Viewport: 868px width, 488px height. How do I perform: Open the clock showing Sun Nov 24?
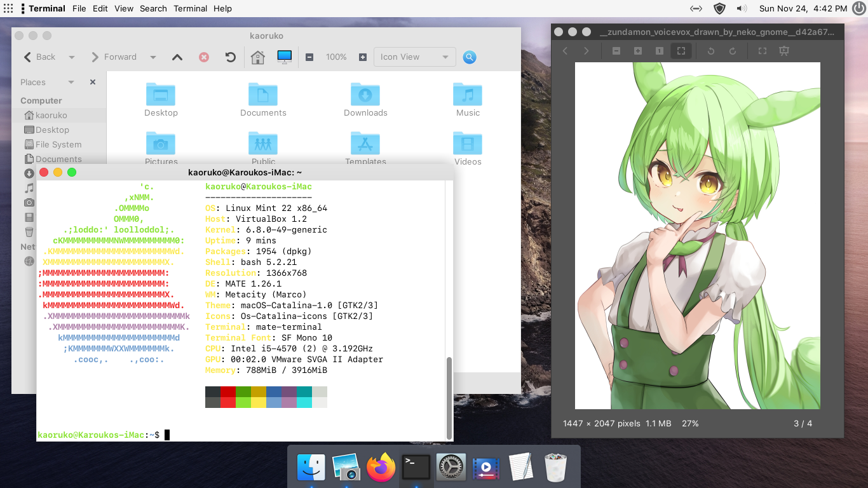coord(803,8)
